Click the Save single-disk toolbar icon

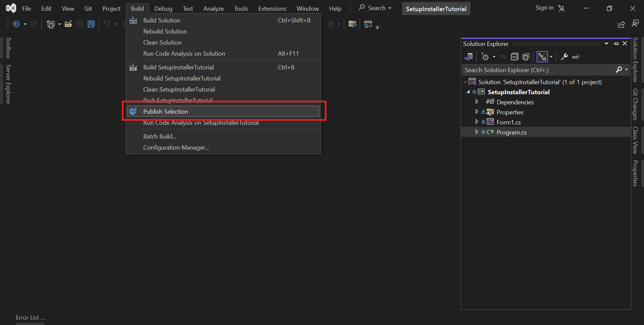pyautogui.click(x=80, y=24)
